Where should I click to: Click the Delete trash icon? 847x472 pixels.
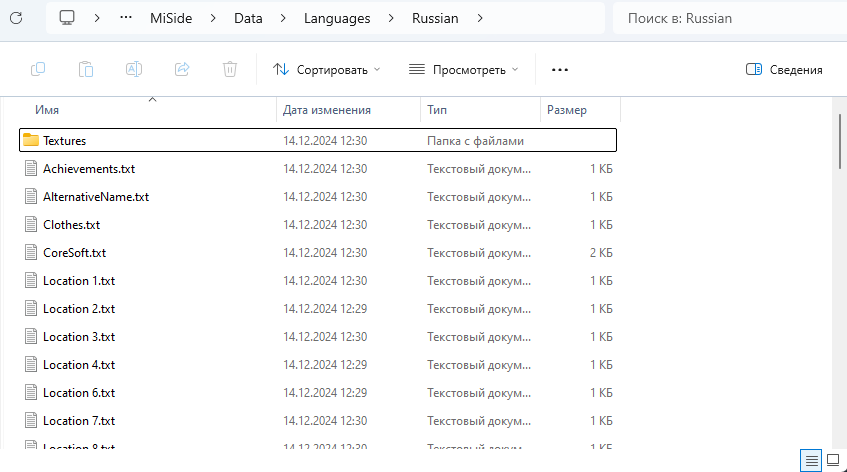click(230, 69)
